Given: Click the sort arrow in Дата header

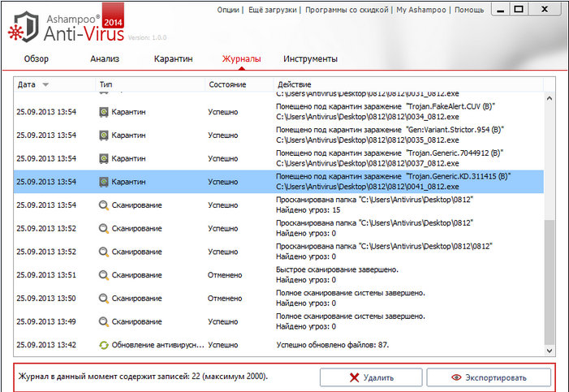Looking at the screenshot, I should (45, 85).
